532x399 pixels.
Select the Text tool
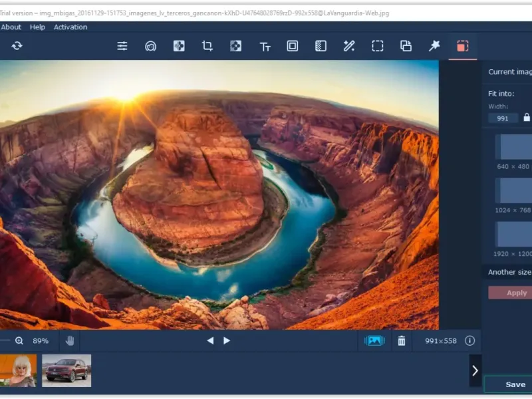pos(265,47)
